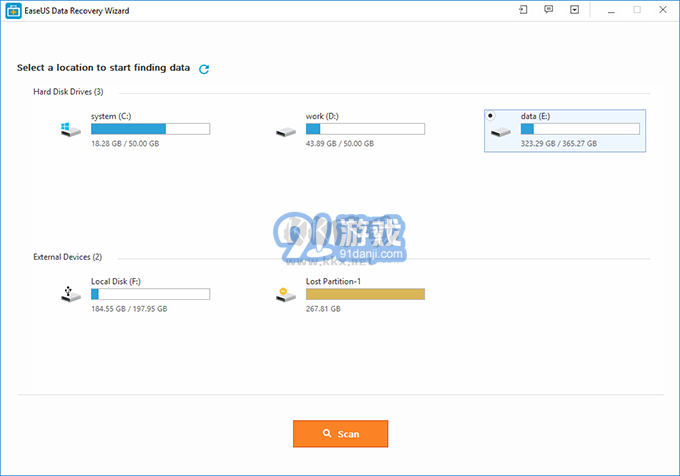Open the import session icon in title bar
Screen dimensions: 680x476
pos(523,10)
